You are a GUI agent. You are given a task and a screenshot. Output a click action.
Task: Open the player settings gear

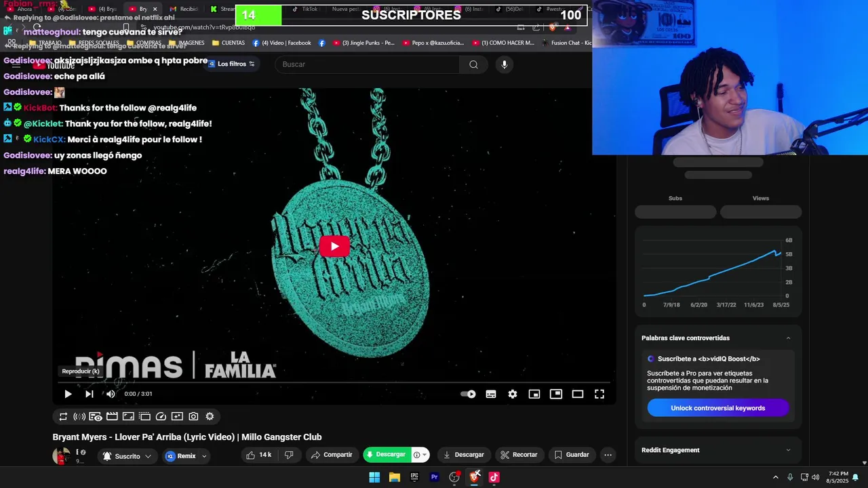(x=513, y=394)
